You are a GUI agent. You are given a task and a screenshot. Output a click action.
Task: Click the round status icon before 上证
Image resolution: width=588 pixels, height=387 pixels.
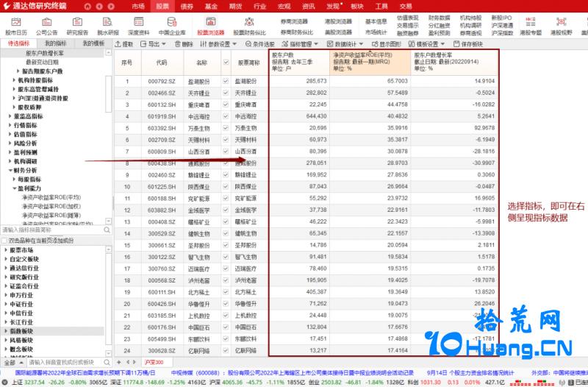[4, 382]
